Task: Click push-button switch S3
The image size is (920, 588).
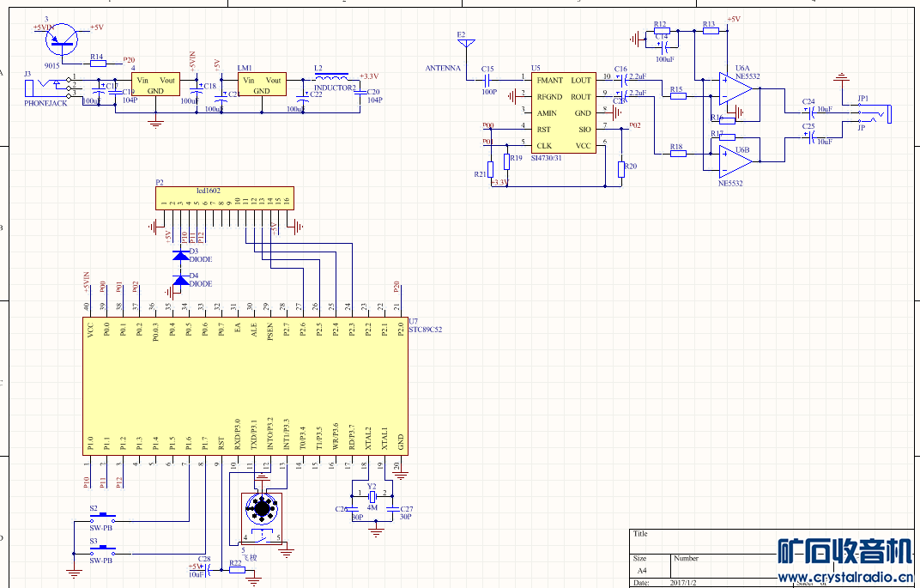Action: click(x=103, y=550)
